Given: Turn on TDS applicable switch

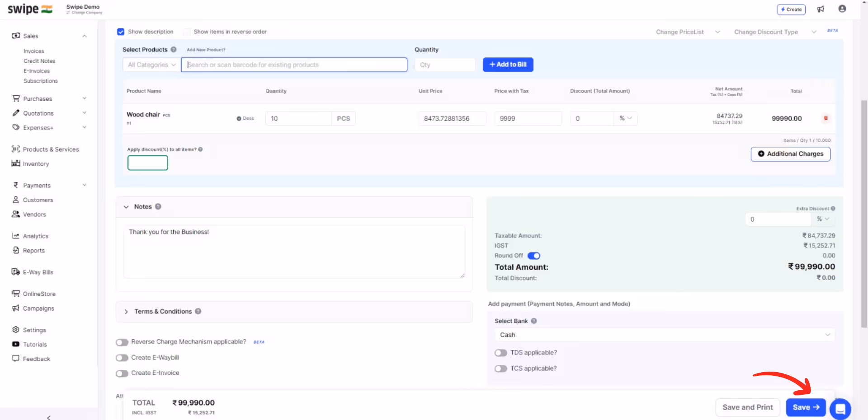Looking at the screenshot, I should 501,353.
